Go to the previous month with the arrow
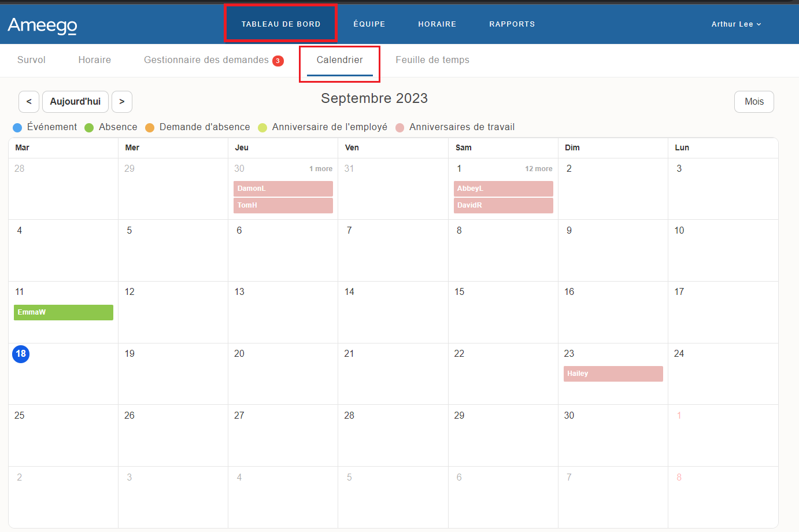Viewport: 799px width, 532px height. tap(29, 101)
